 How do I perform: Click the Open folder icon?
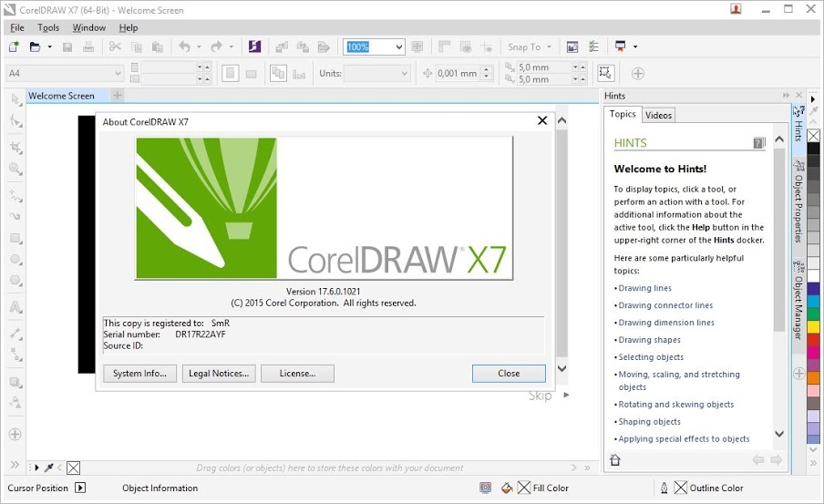click(x=35, y=46)
